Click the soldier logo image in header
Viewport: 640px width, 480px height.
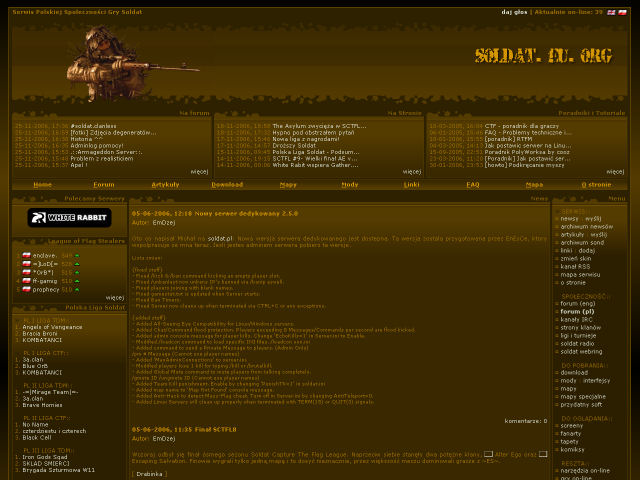click(x=112, y=62)
